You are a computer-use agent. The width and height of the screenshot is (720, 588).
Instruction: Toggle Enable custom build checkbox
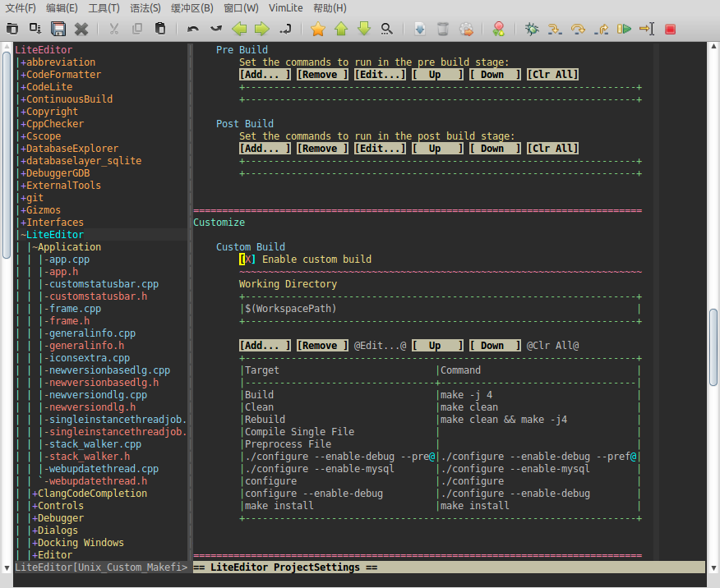[x=247, y=260]
